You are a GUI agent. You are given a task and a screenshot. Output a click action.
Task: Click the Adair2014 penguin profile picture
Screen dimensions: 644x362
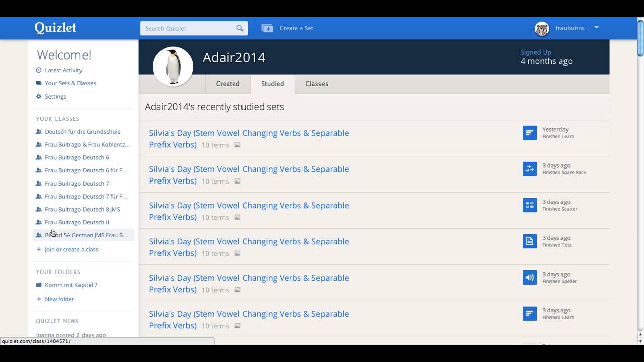pos(173,66)
